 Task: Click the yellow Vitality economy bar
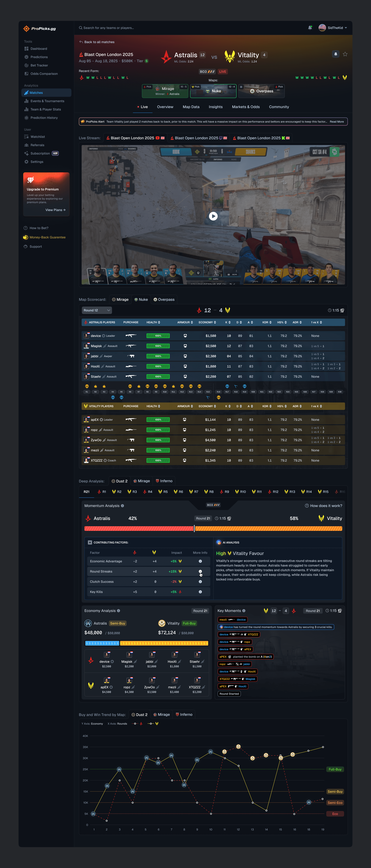tap(164, 643)
